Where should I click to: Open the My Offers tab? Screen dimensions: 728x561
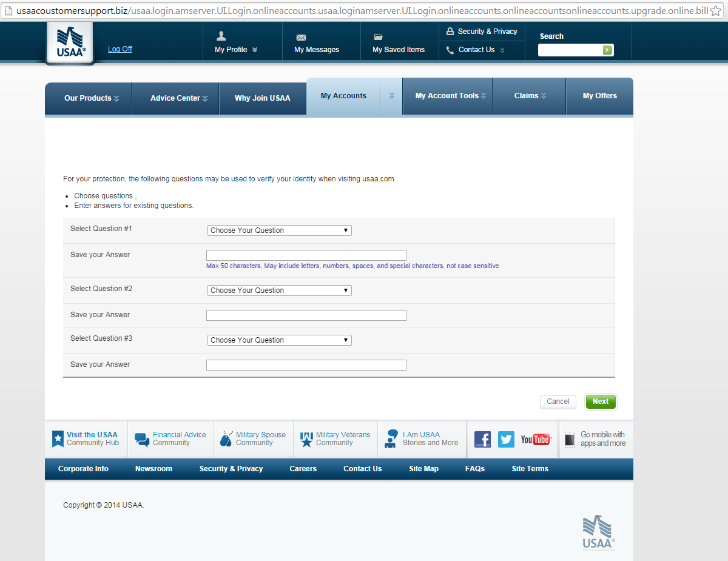599,96
